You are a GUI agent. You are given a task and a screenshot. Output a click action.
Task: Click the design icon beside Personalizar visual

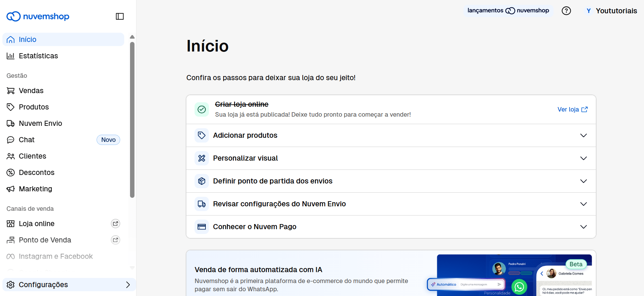click(202, 158)
